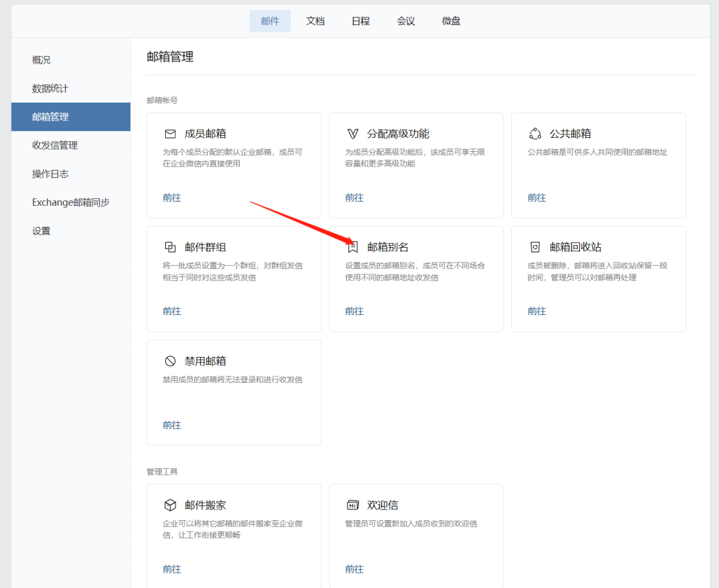The image size is (719, 588).
Task: Click 前往 link under 成员邮箱
Action: tap(172, 198)
